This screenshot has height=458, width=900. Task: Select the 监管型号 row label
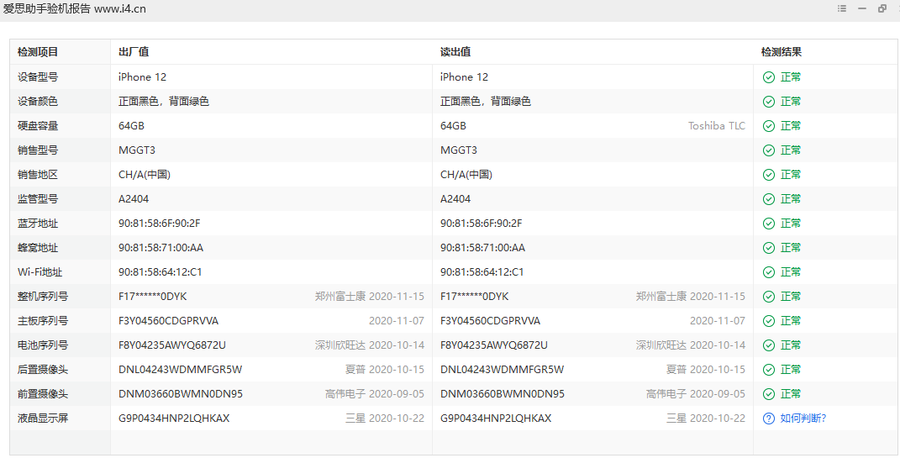pos(37,199)
